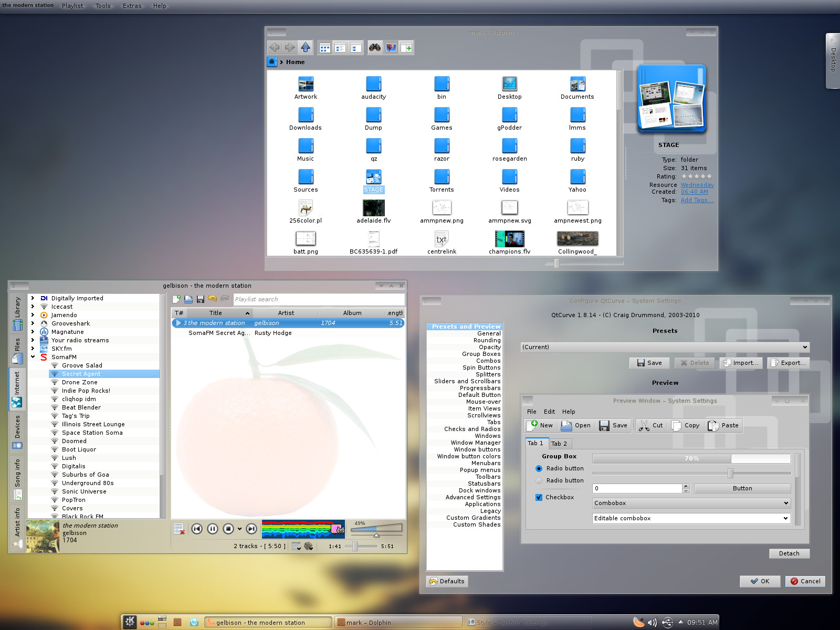Image resolution: width=840 pixels, height=630 pixels.
Task: Skip to the previous track
Action: pos(197,529)
